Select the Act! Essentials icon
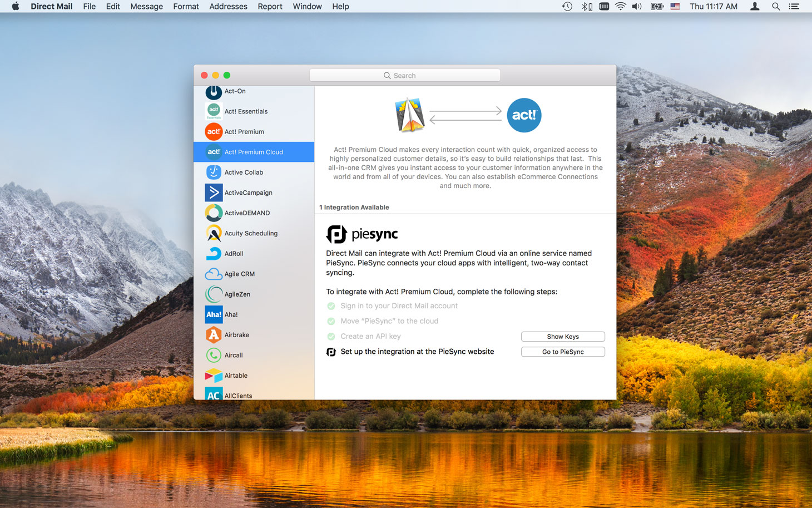The height and width of the screenshot is (508, 812). 214,111
